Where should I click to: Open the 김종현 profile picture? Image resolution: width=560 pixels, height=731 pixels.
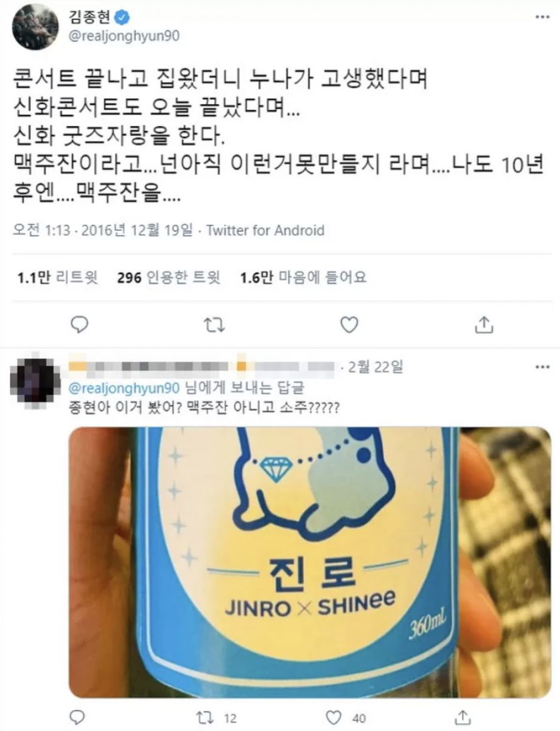coord(36,28)
